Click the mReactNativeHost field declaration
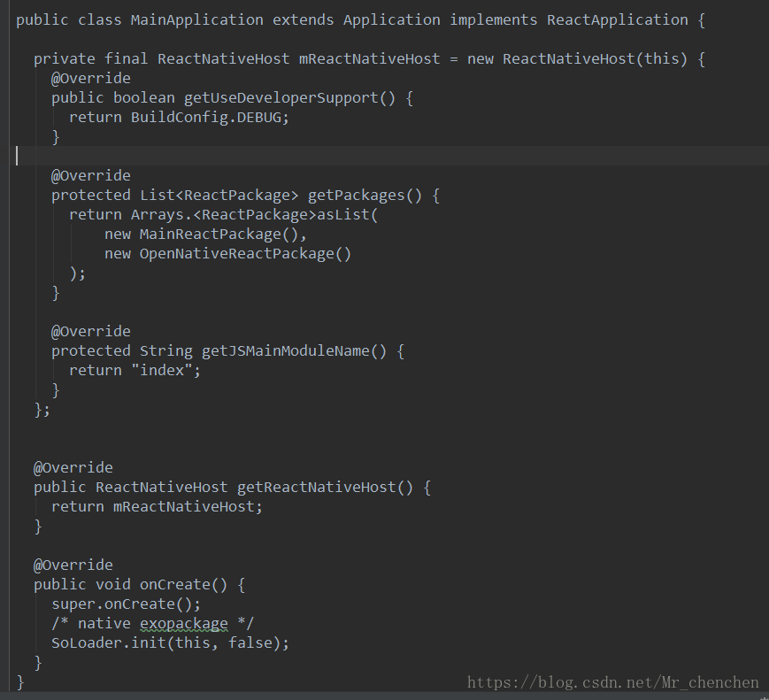769x700 pixels. point(370,59)
